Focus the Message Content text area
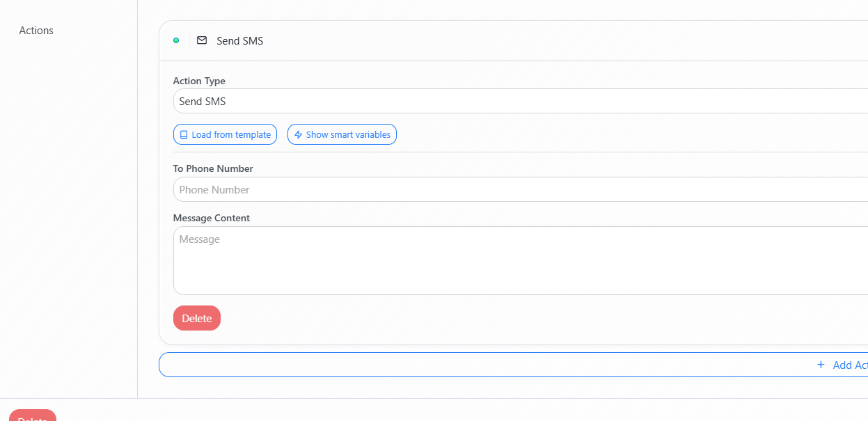 point(515,260)
